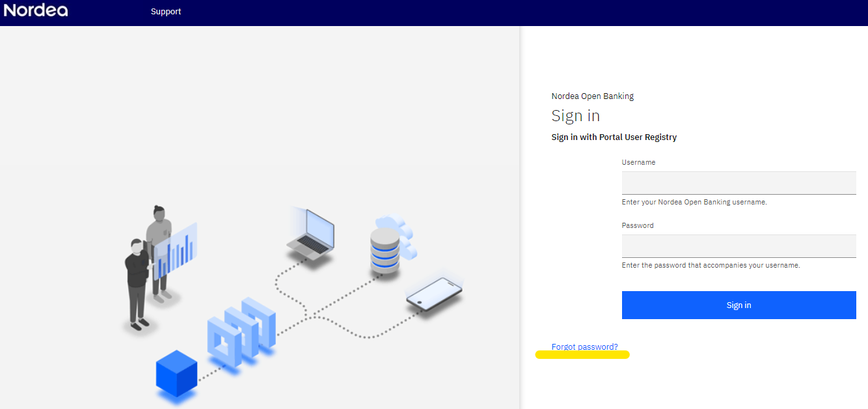Click the 'Username' field label
This screenshot has height=409, width=868.
638,162
